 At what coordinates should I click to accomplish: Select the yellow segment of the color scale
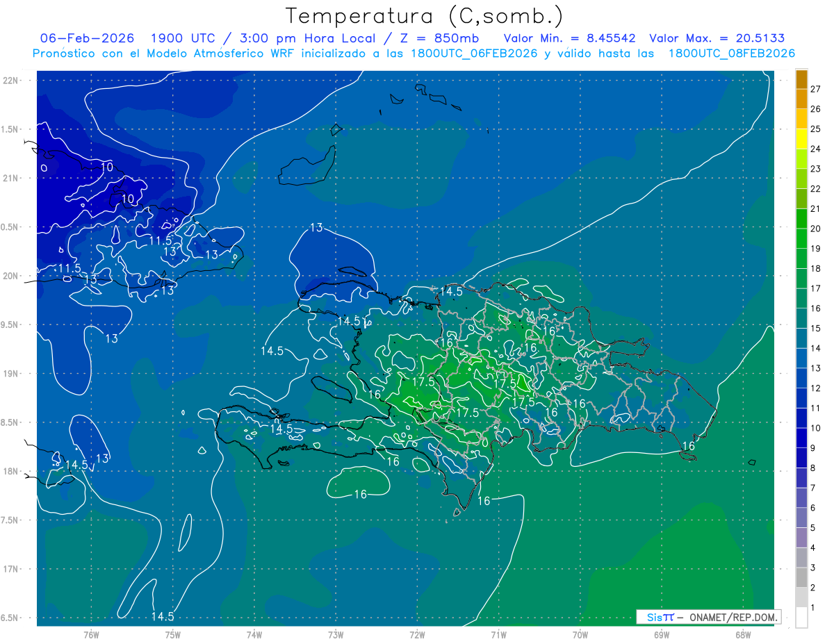coord(801,138)
